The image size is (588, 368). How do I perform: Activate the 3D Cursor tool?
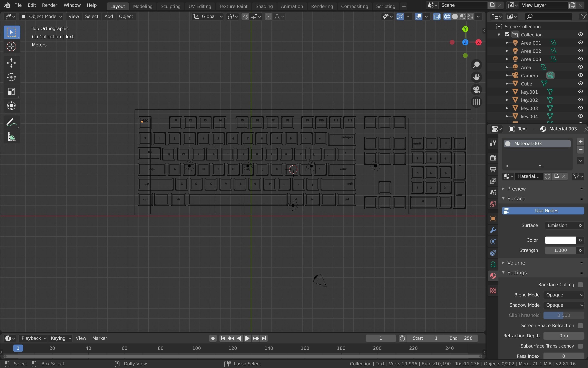[x=11, y=46]
